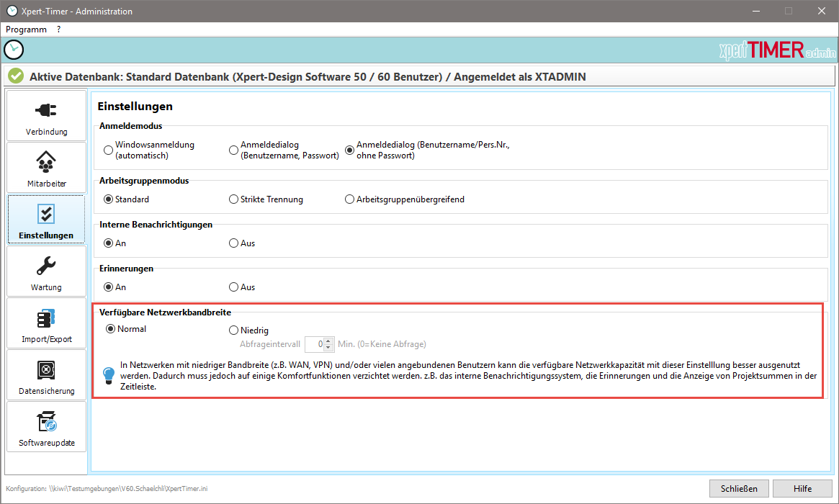The height and width of the screenshot is (504, 839).
Task: Select the Einstellungen checklist icon
Action: pyautogui.click(x=47, y=219)
